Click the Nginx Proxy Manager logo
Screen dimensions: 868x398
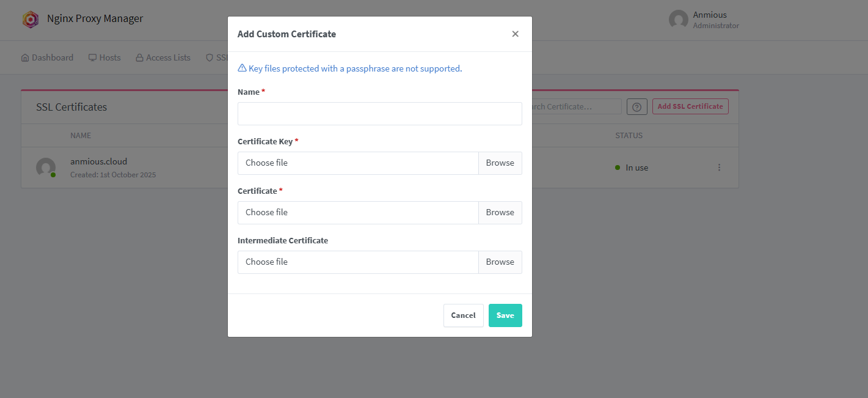point(30,19)
